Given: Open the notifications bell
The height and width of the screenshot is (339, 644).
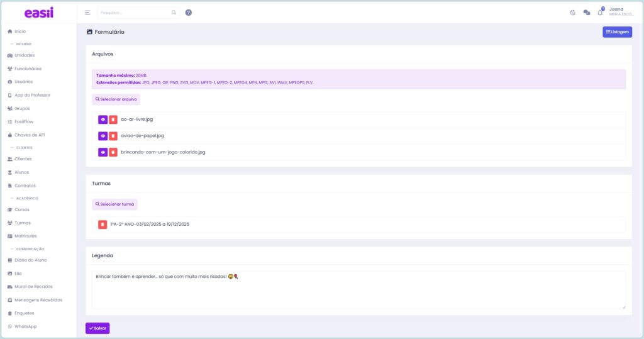Looking at the screenshot, I should [600, 13].
